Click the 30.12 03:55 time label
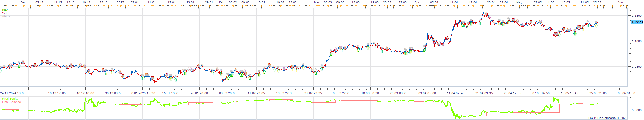 click(114, 93)
